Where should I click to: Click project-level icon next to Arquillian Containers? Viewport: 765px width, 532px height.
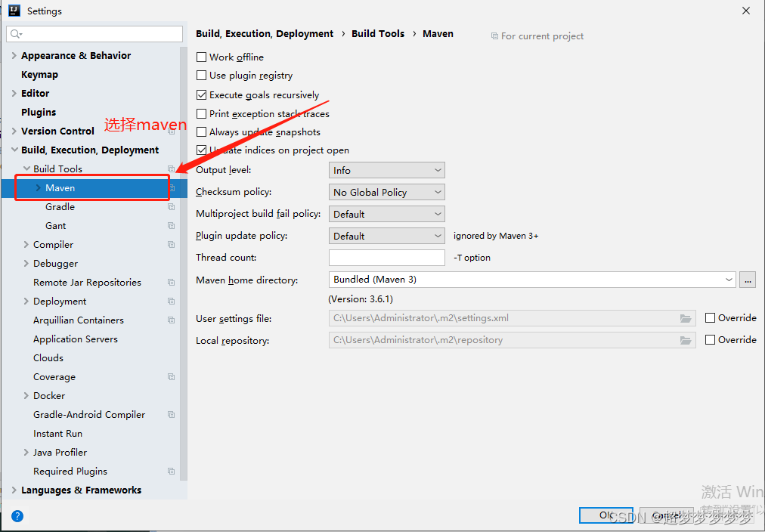point(172,320)
